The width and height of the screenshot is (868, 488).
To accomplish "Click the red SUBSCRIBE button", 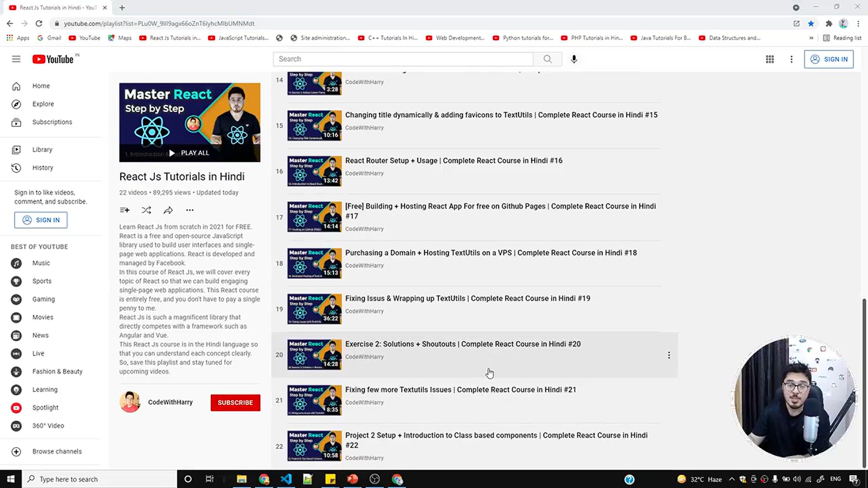I will 235,403.
